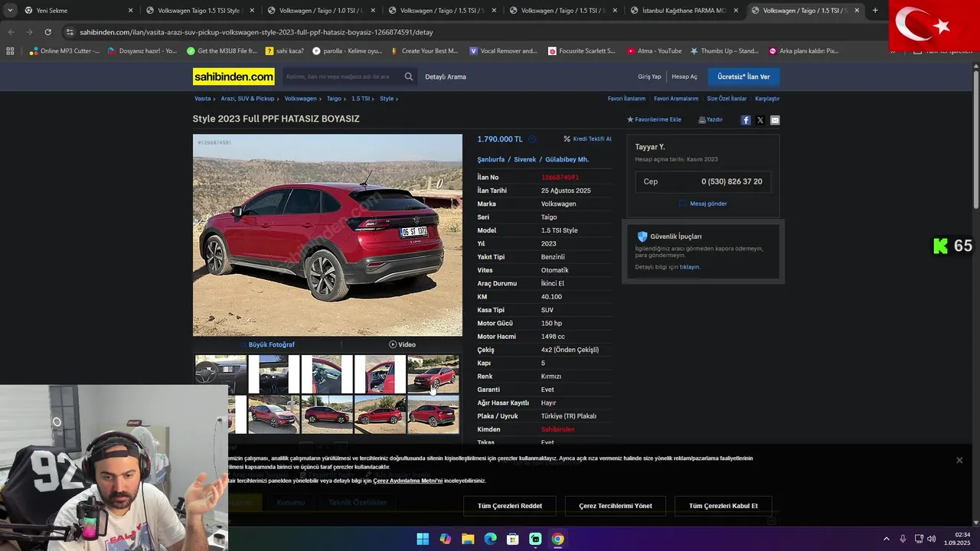Open Favori İlanlarım link
This screenshot has height=551, width=980.
click(626, 99)
